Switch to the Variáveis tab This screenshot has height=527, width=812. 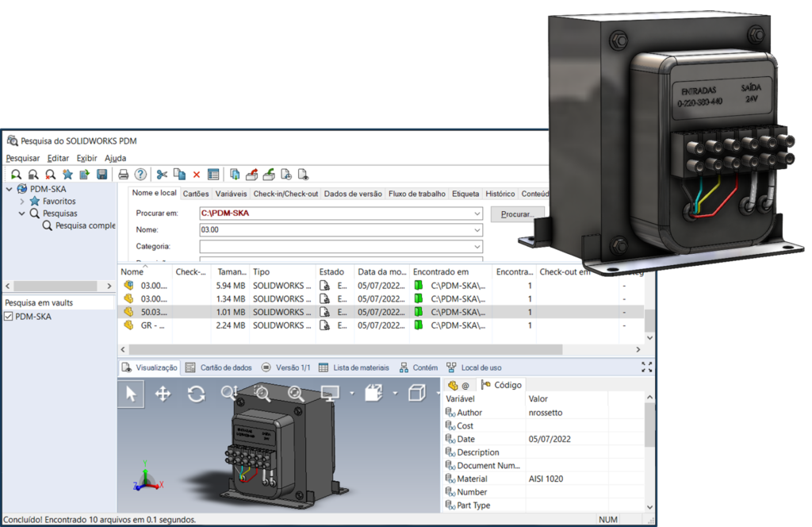tap(231, 194)
